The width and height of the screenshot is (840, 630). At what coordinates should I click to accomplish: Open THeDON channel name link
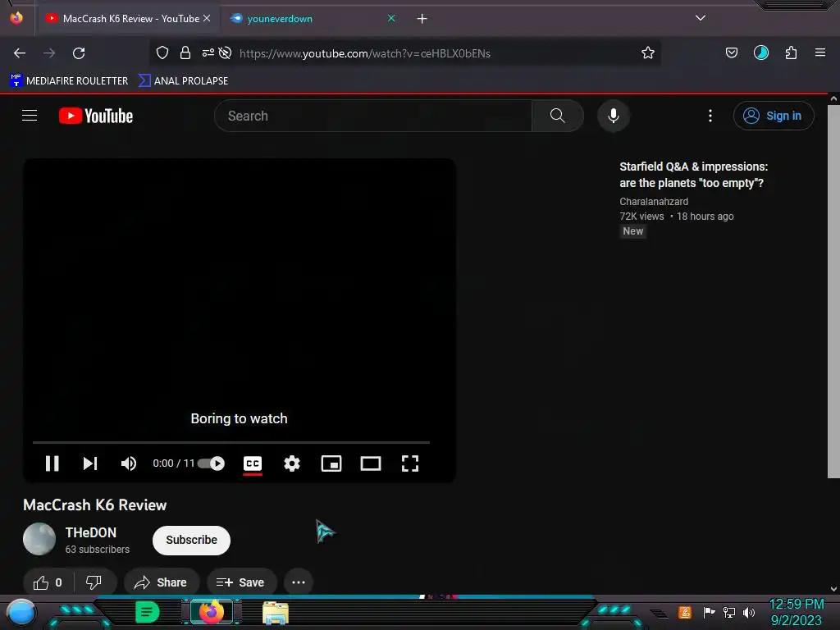tap(90, 532)
